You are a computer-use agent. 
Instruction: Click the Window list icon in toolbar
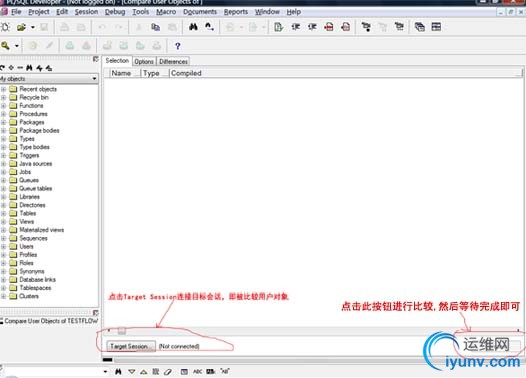click(419, 27)
